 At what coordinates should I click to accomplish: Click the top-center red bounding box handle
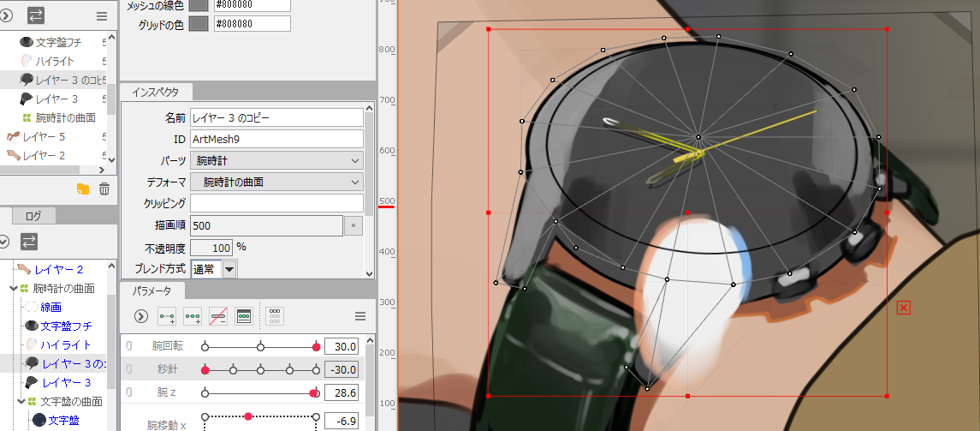(x=687, y=29)
